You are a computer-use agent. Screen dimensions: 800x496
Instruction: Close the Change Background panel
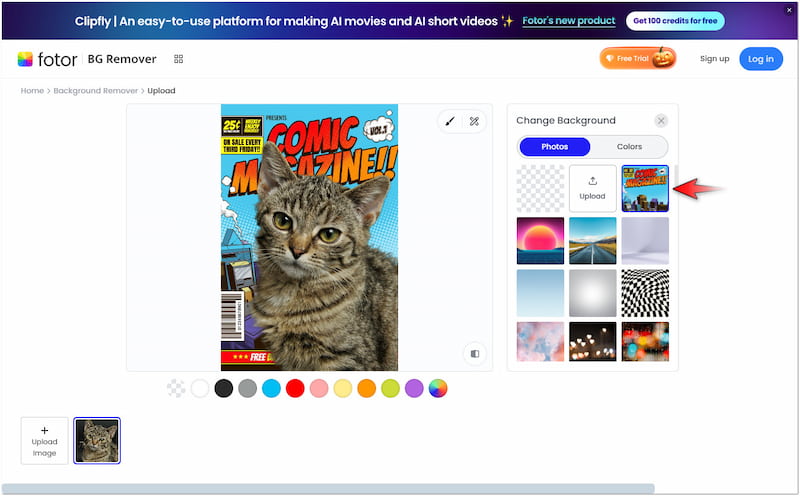661,120
